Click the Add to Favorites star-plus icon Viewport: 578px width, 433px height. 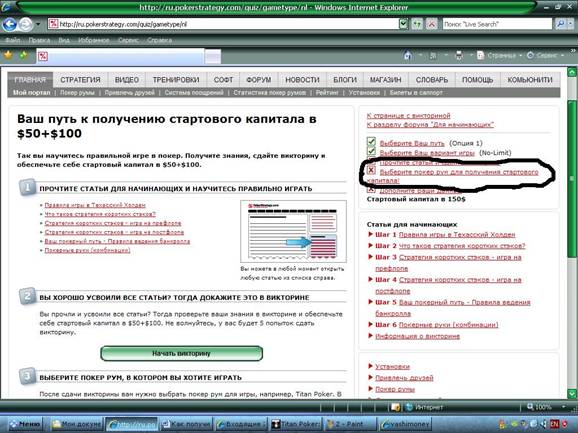pos(24,56)
